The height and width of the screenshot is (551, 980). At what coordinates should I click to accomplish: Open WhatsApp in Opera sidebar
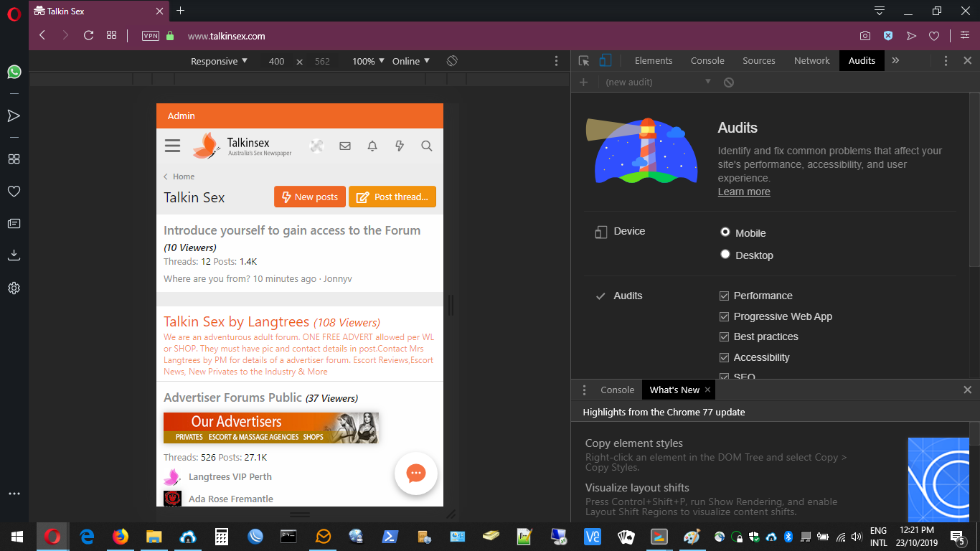(14, 72)
